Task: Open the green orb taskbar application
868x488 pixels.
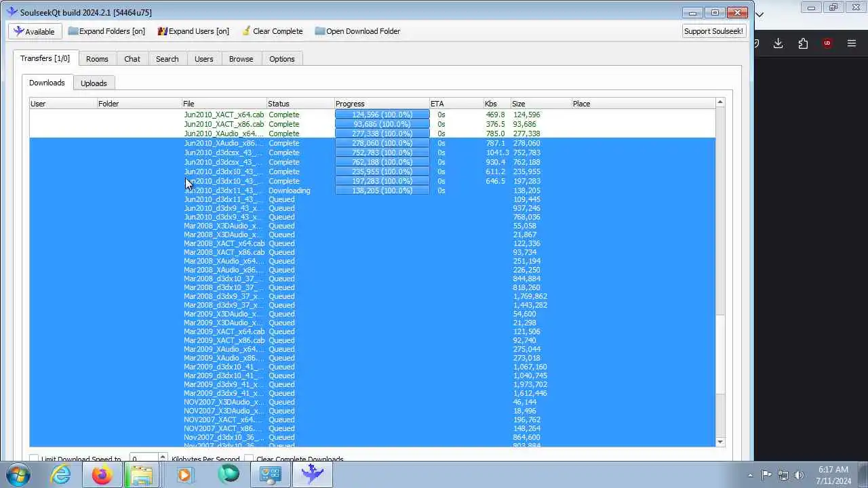Action: 229,475
